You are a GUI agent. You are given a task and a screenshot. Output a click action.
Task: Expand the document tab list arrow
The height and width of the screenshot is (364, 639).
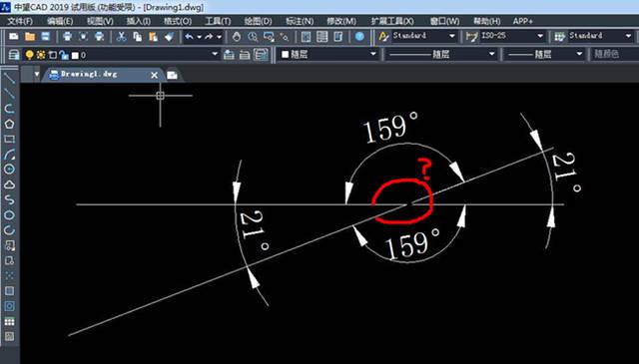point(37,74)
